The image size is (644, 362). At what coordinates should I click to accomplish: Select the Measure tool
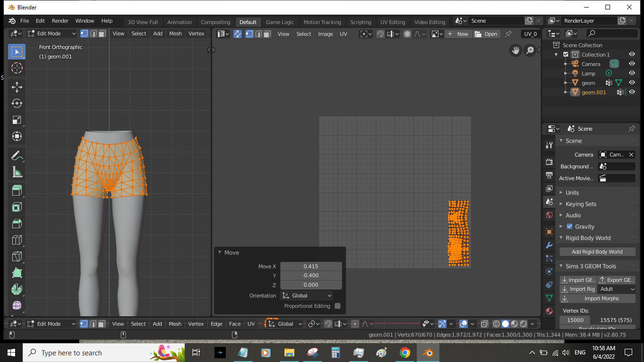point(17,172)
